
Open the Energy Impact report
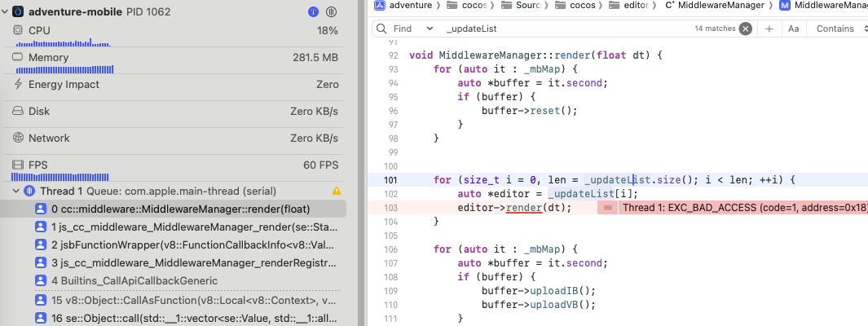coord(175,84)
